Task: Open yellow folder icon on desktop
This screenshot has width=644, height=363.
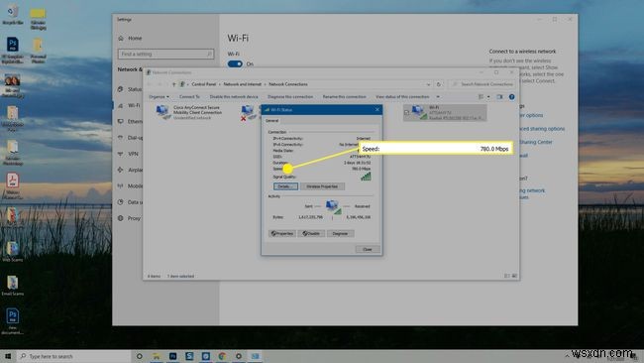Action: pos(38,18)
